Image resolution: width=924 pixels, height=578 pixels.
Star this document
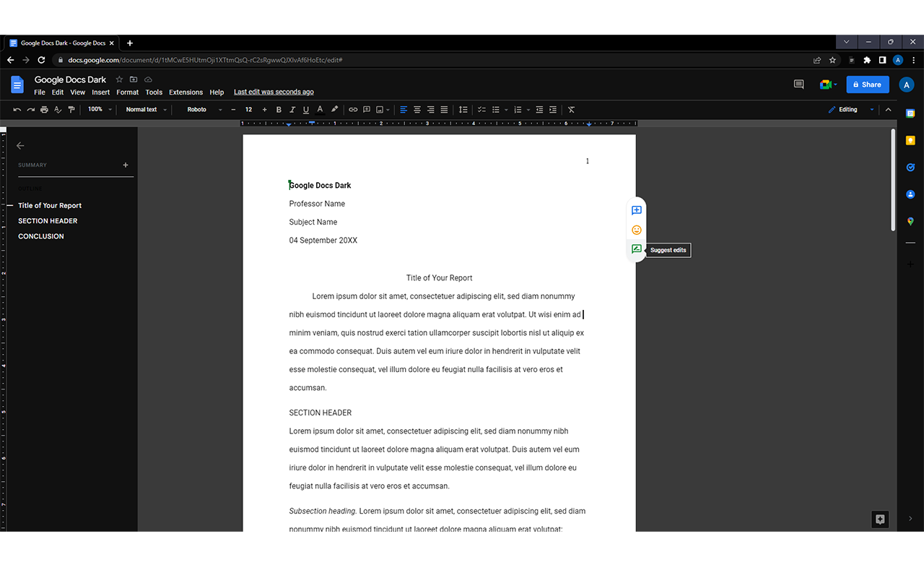(119, 79)
